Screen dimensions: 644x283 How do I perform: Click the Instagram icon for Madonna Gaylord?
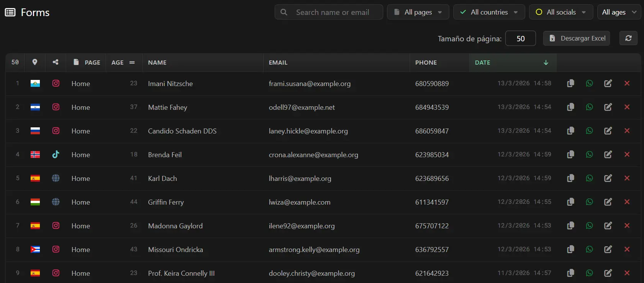point(56,226)
